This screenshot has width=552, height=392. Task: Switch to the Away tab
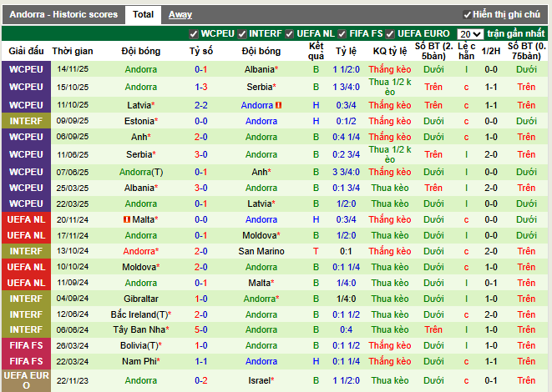180,14
